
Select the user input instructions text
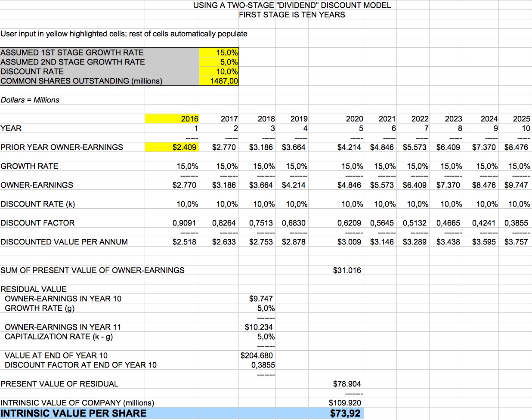tap(124, 34)
